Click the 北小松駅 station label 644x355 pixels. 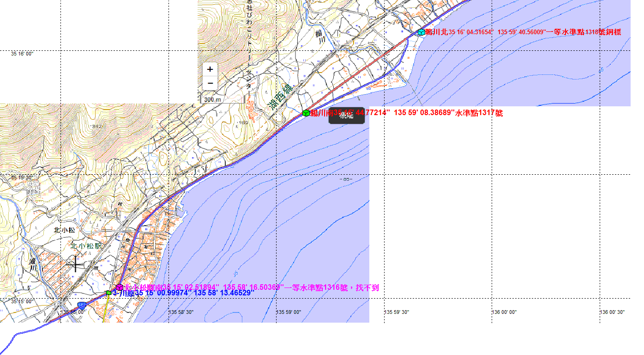click(x=86, y=246)
